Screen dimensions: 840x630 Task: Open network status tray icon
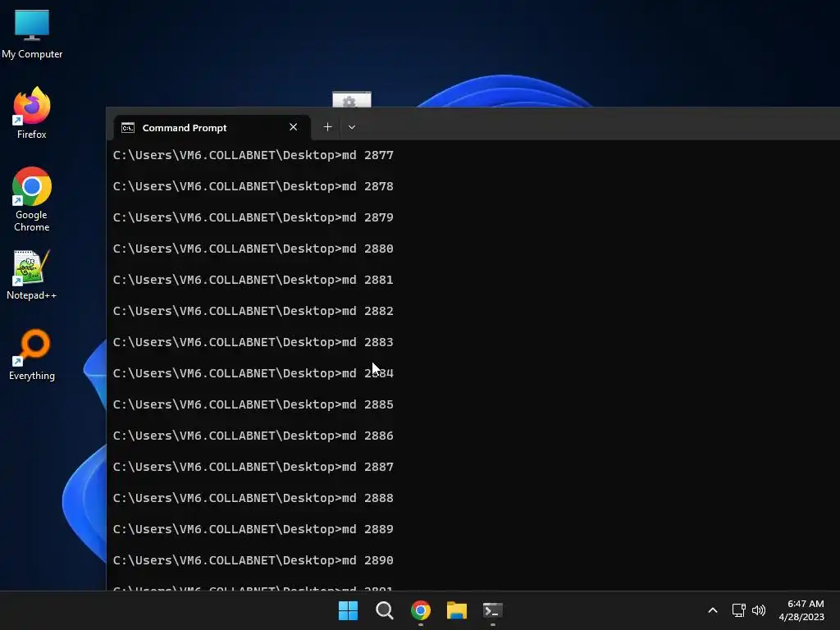pyautogui.click(x=739, y=610)
